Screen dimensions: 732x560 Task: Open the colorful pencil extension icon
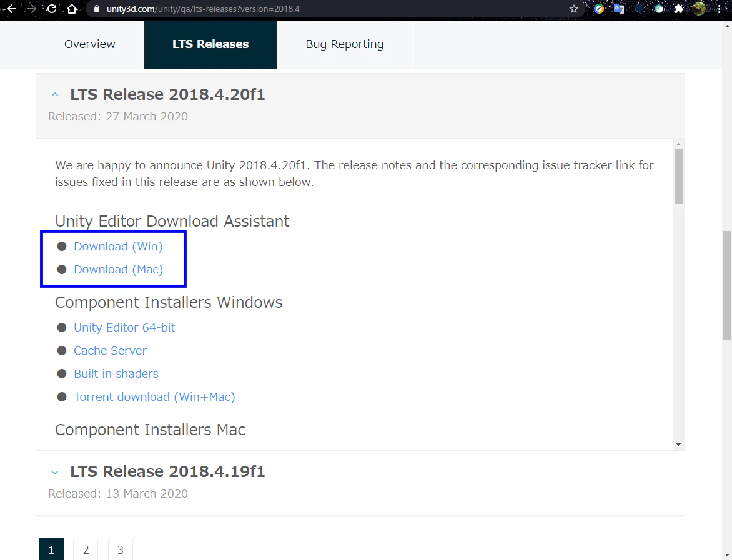599,8
